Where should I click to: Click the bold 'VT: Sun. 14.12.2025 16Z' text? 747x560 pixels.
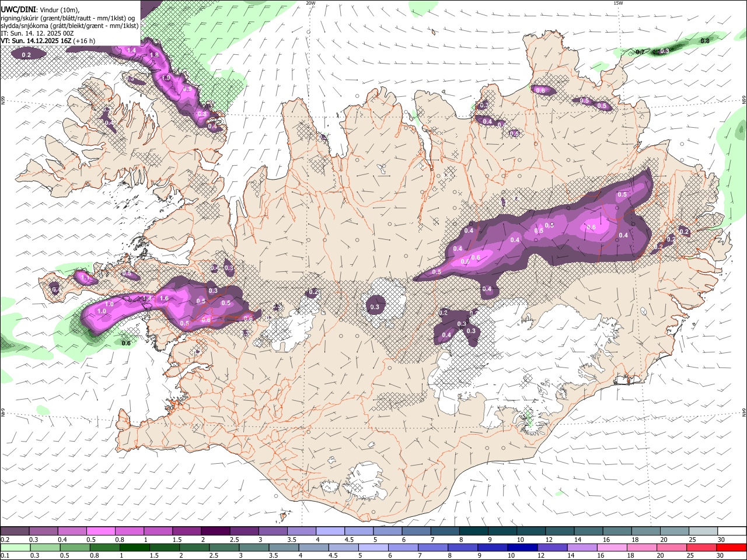[x=36, y=41]
